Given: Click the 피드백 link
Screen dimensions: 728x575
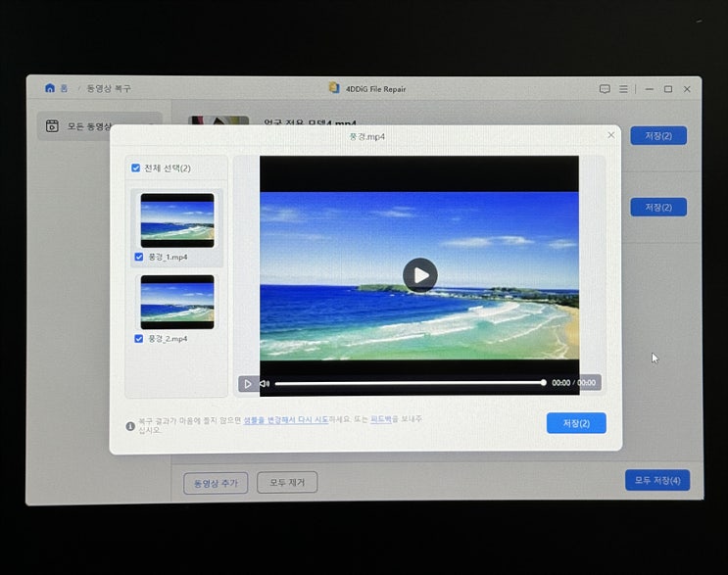Looking at the screenshot, I should point(381,419).
